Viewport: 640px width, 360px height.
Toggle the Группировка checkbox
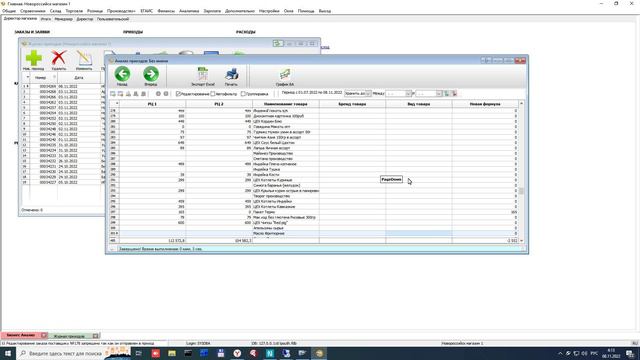click(x=243, y=94)
